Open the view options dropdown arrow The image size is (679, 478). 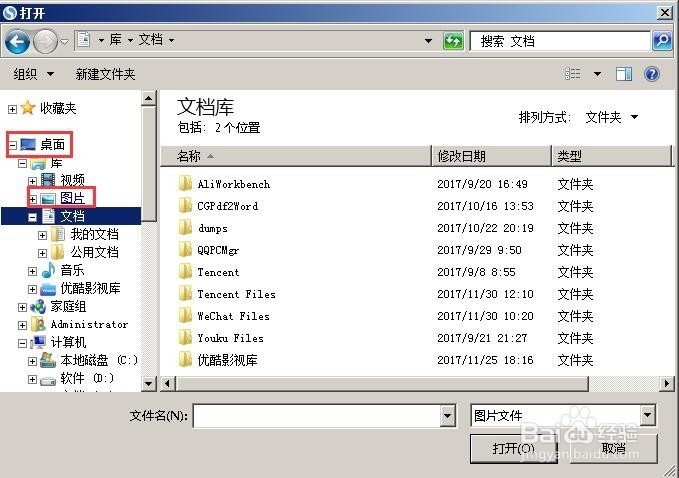tap(597, 74)
